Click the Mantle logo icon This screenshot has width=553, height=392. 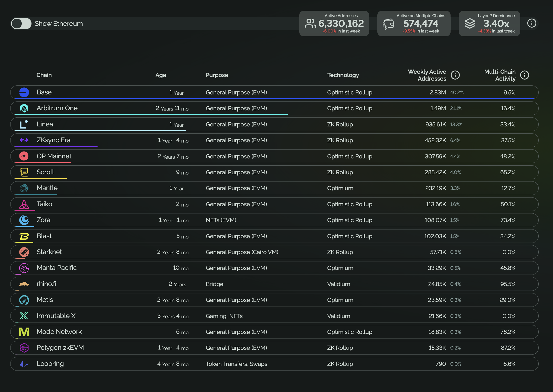pyautogui.click(x=24, y=188)
